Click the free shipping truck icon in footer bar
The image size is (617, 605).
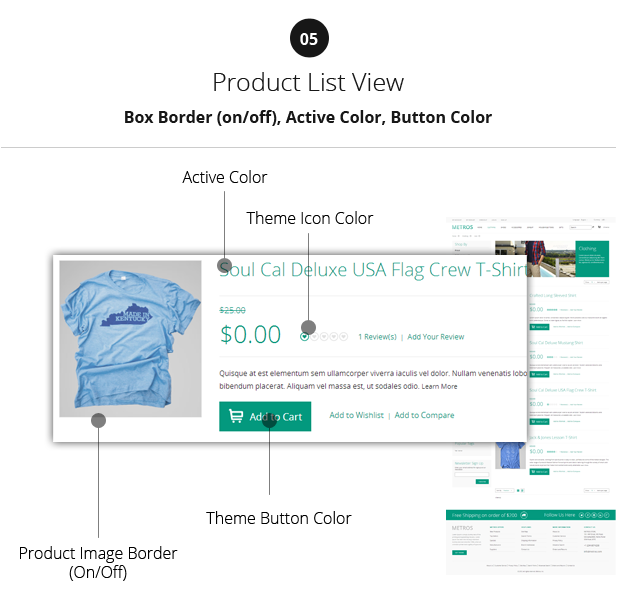point(524,515)
